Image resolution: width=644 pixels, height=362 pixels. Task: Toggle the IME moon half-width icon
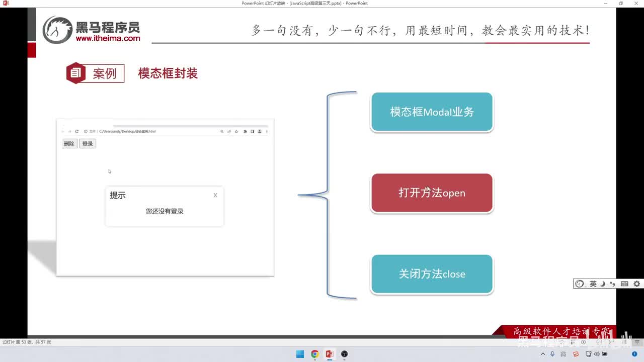tap(603, 284)
